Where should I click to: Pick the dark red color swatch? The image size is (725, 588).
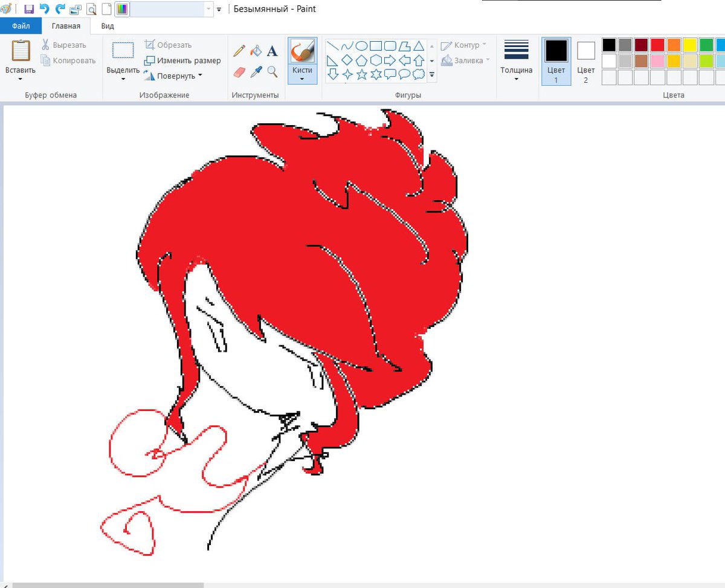click(642, 45)
